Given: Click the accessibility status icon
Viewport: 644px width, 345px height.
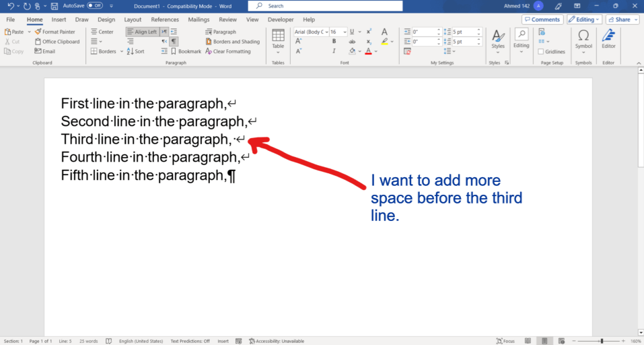Looking at the screenshot, I should pyautogui.click(x=252, y=341).
